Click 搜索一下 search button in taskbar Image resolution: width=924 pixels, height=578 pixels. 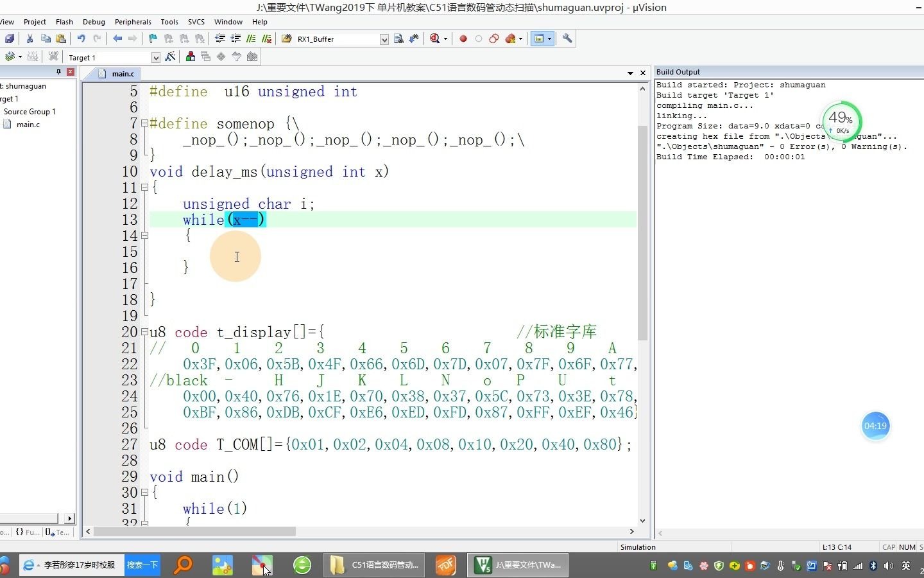click(x=142, y=565)
